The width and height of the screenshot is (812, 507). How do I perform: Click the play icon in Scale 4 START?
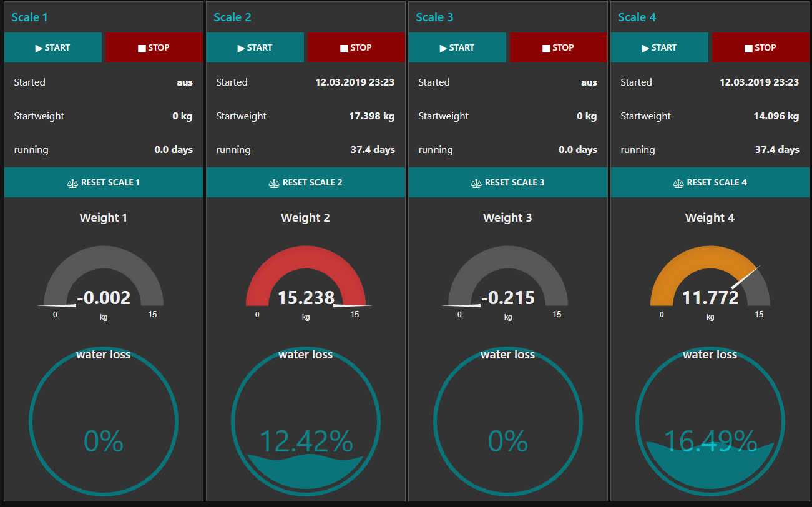point(645,48)
